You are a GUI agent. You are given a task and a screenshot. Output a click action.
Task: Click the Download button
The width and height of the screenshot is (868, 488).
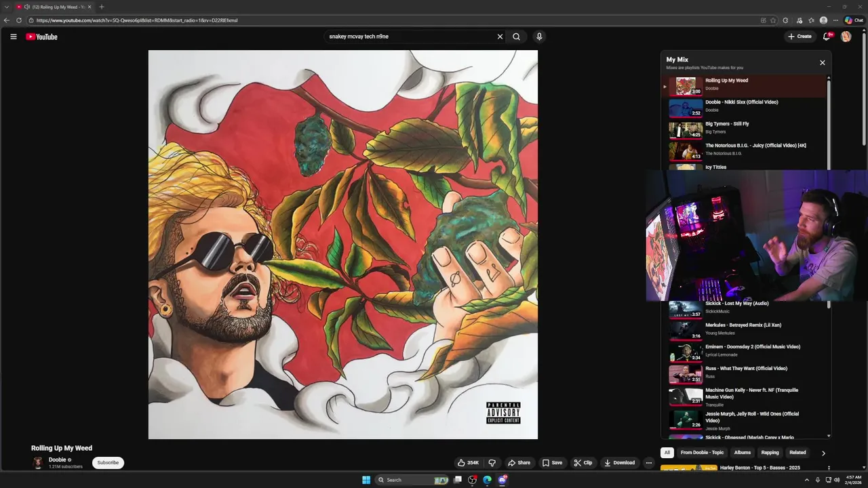[x=619, y=463]
